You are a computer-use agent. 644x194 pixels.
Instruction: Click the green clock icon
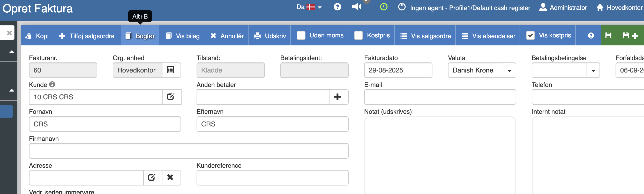pyautogui.click(x=384, y=7)
